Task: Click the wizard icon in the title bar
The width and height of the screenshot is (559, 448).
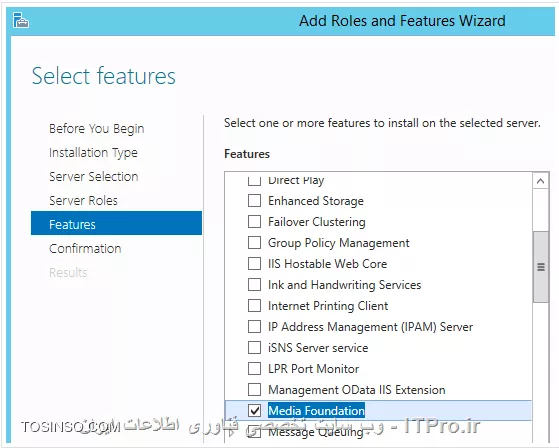Action: [21, 20]
